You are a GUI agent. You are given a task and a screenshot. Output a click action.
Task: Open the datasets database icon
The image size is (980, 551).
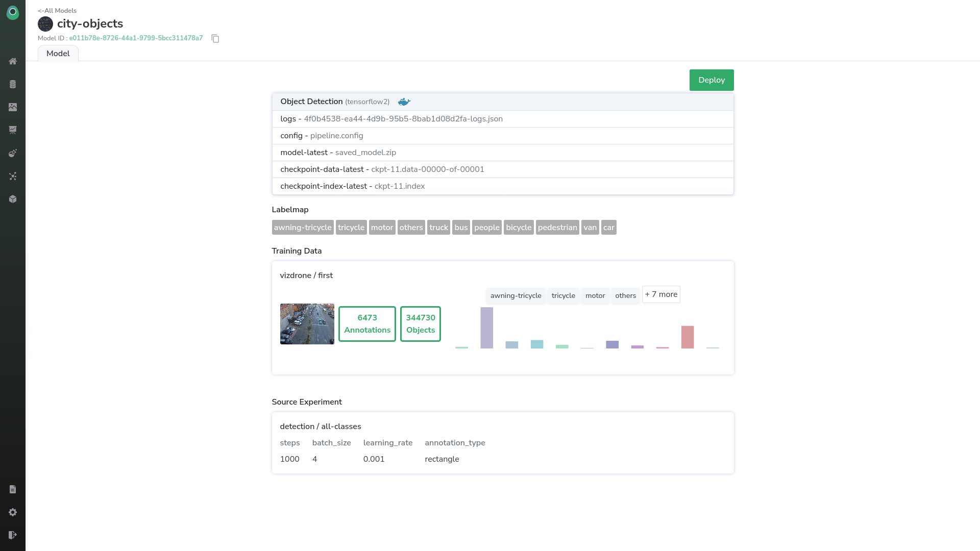pos(13,84)
